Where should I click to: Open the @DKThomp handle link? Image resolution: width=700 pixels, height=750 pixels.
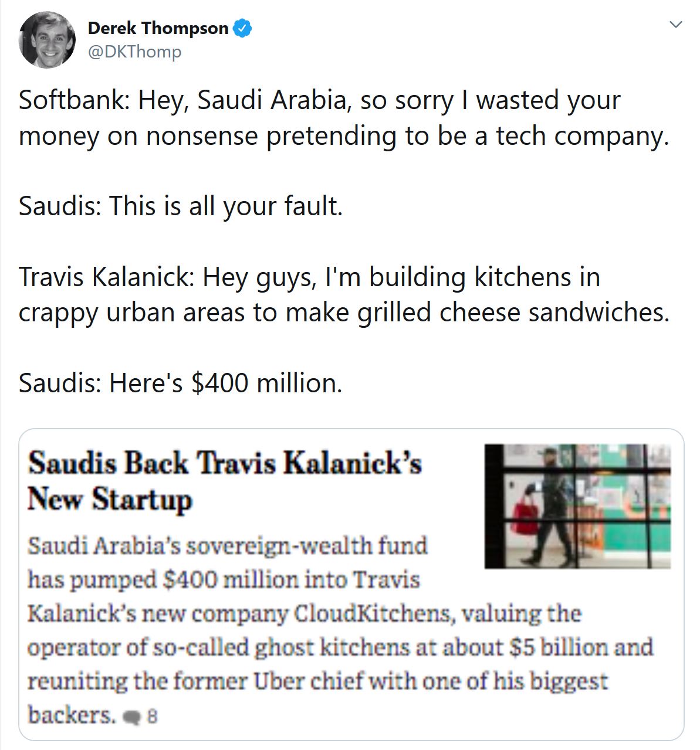point(134,52)
